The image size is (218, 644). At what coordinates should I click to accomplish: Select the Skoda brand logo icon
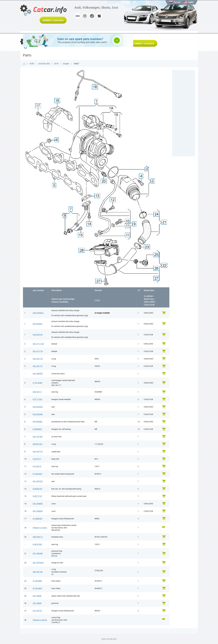[x=92, y=16]
